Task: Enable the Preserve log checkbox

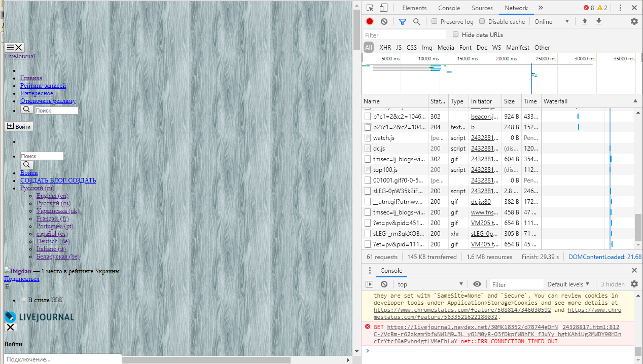Action: click(435, 21)
